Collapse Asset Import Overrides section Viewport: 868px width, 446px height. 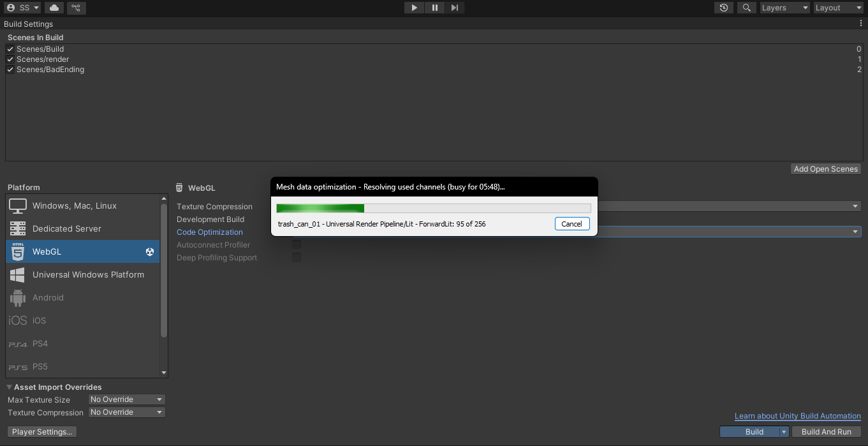pyautogui.click(x=10, y=387)
